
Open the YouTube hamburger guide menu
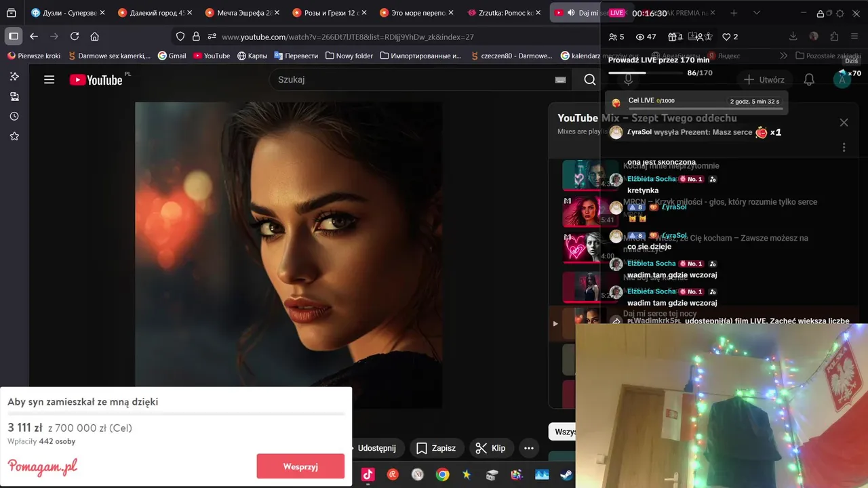tap(49, 80)
